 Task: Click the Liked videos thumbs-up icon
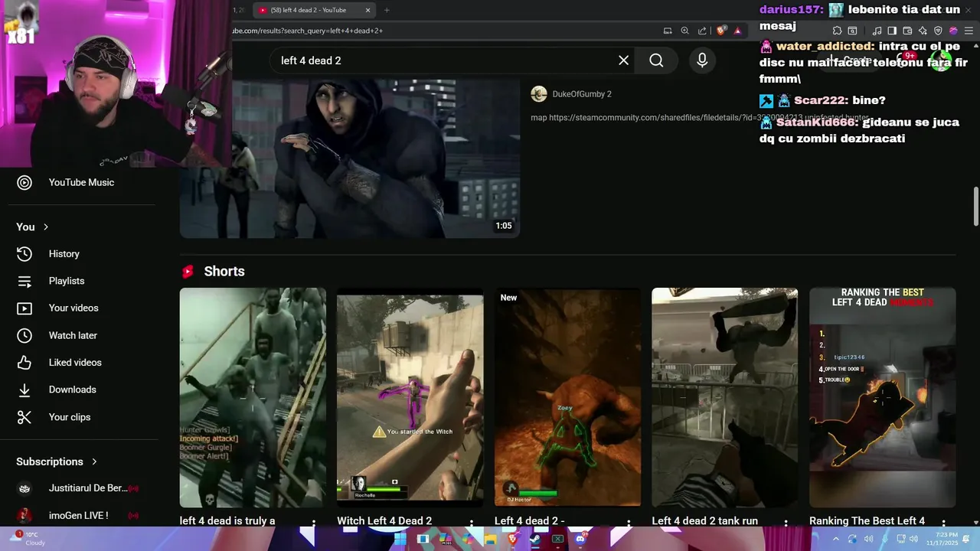pos(24,363)
